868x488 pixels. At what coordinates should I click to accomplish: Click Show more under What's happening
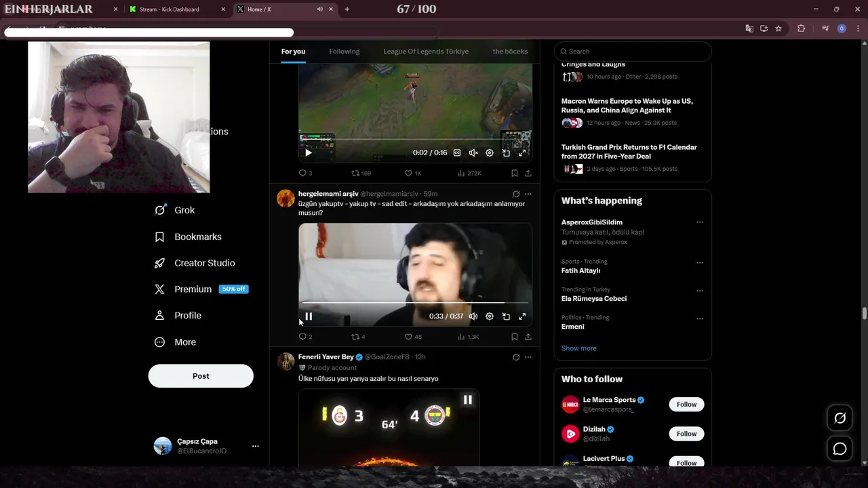click(x=579, y=348)
